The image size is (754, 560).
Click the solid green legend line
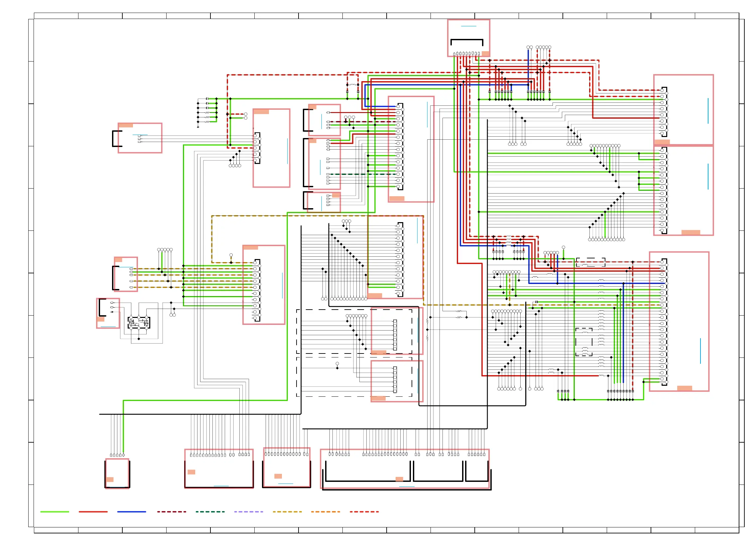(x=55, y=511)
